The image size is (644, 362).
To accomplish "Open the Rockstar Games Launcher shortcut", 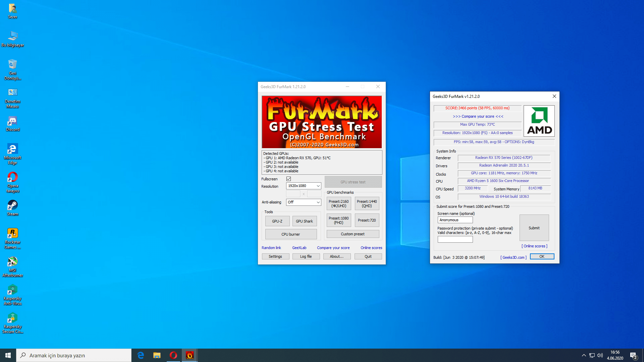I will click(13, 233).
